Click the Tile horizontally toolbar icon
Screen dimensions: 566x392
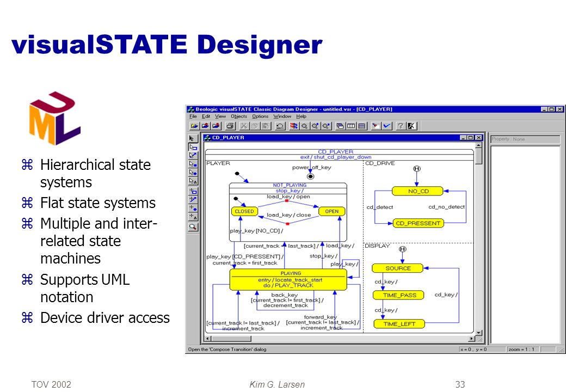[x=362, y=126]
